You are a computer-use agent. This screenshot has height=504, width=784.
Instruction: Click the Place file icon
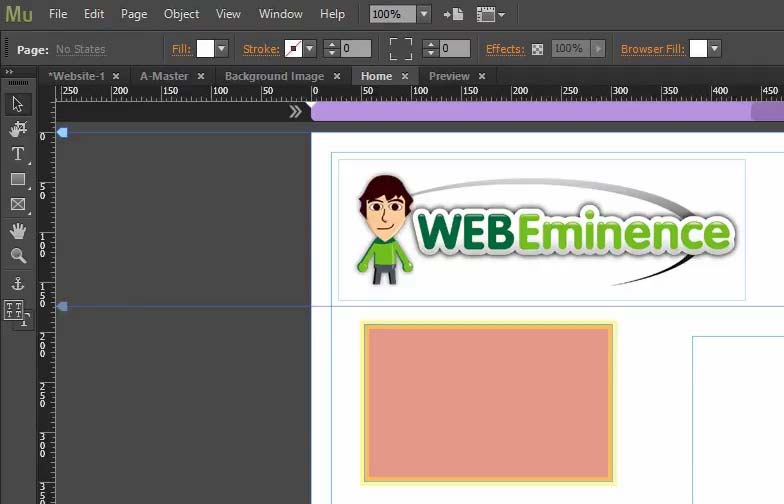tap(454, 14)
